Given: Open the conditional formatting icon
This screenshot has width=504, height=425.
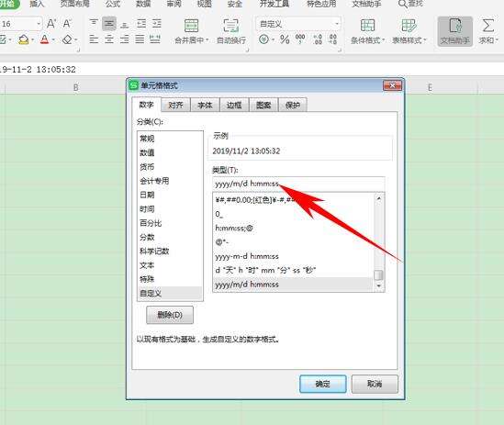Looking at the screenshot, I should click(367, 26).
